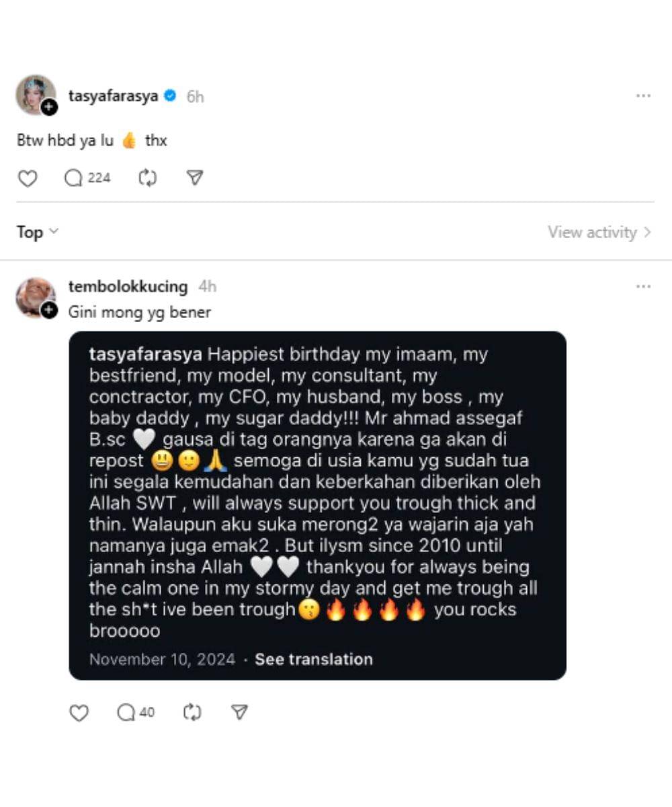Screen dimensions: 672x807
Task: Open tembolokkucing's profile name
Action: (126, 286)
